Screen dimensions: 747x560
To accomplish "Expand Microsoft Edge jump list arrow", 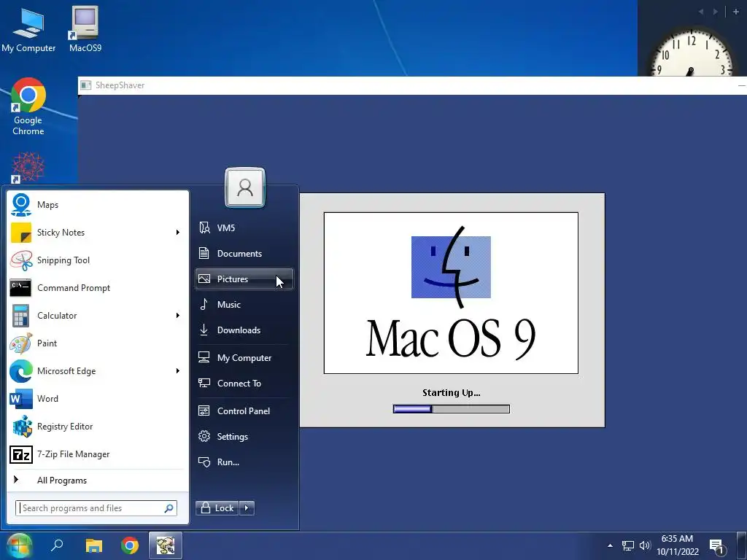I will (178, 371).
